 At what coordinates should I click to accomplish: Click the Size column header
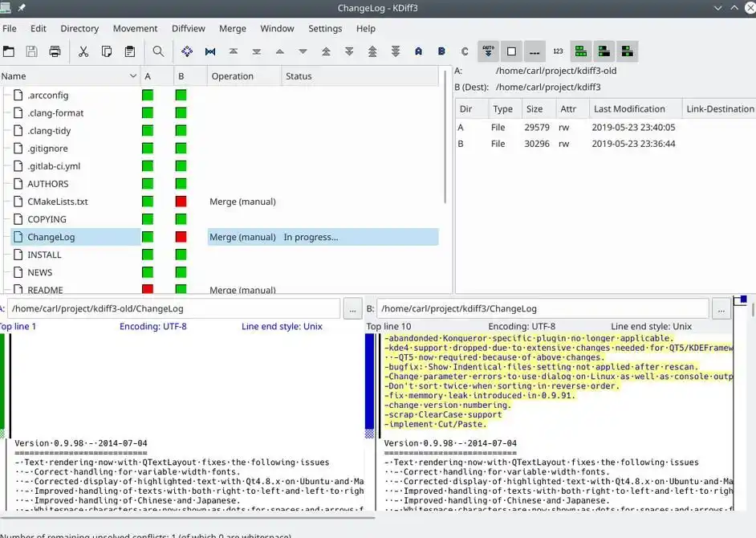click(x=539, y=109)
